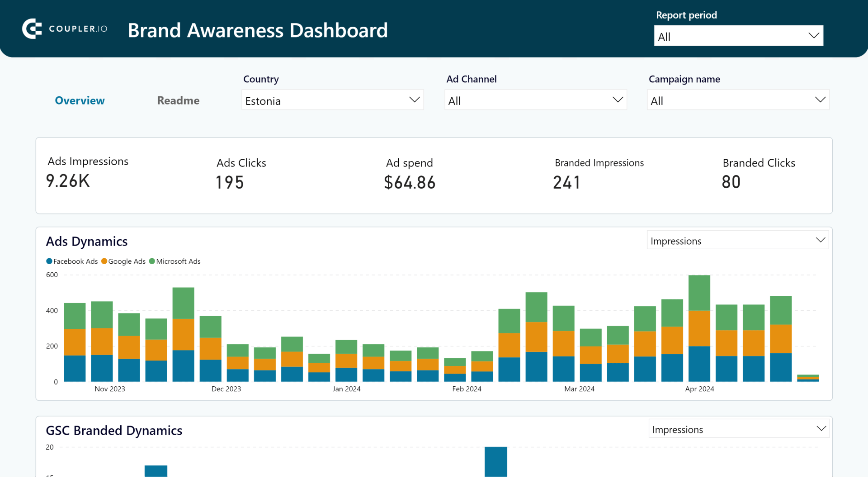Viewport: 868px width, 498px height.
Task: Click the green Microsoft Ads legend dot
Action: 153,261
